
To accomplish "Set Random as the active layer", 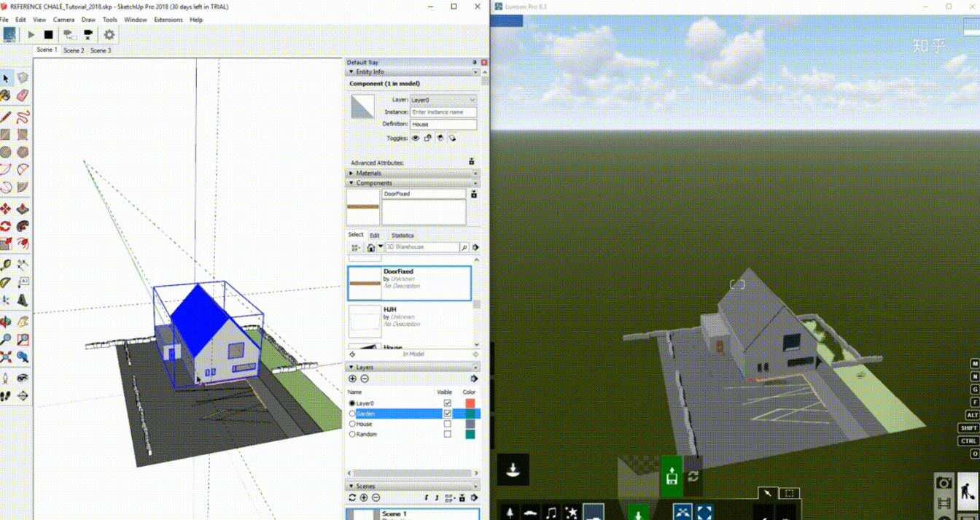I will [353, 434].
